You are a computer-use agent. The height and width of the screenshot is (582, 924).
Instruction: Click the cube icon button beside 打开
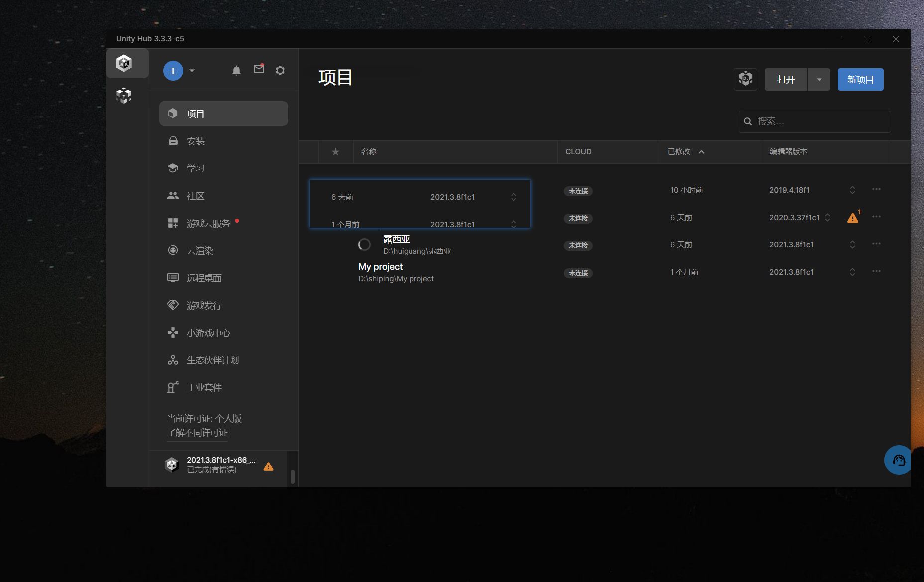[745, 79]
